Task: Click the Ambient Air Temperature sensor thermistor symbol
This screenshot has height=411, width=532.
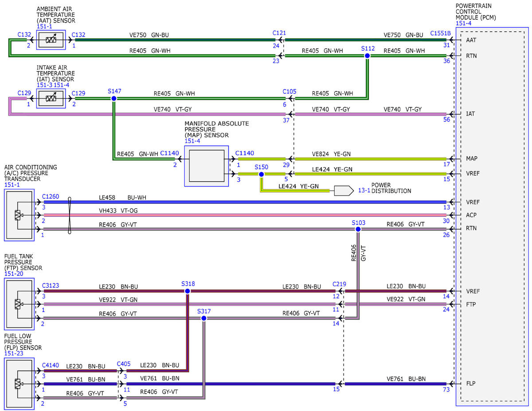Action: 51,40
